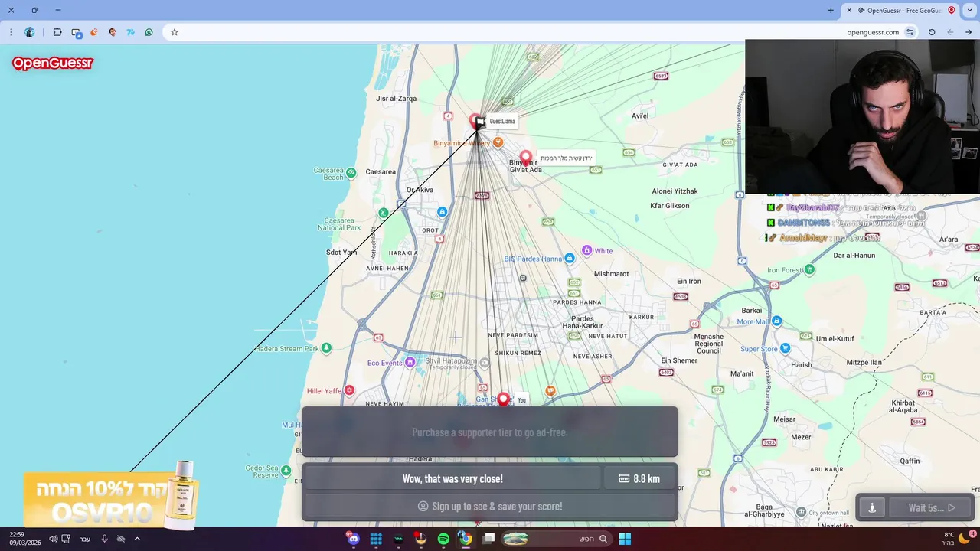Click the perfume discount advertisement OSVR10
The width and height of the screenshot is (980, 551).
(112, 494)
